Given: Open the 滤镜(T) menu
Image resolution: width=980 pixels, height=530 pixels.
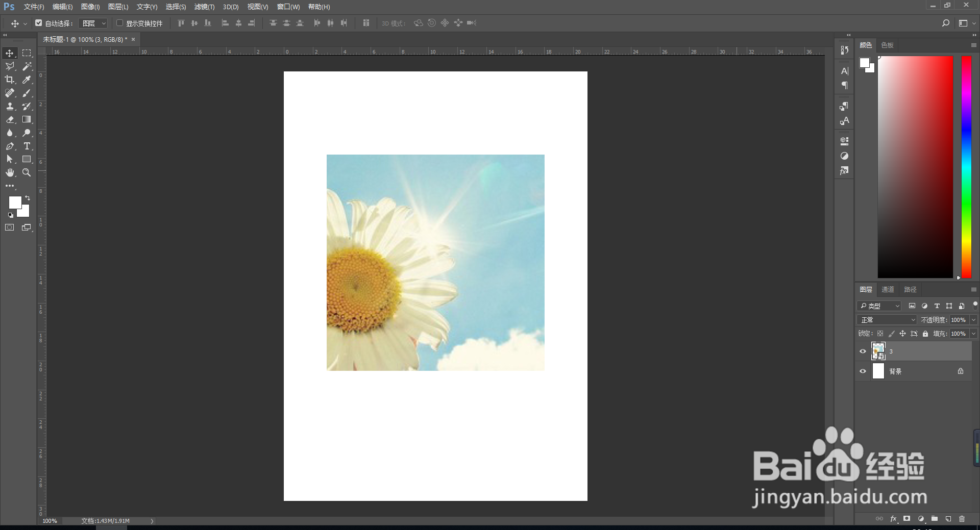Looking at the screenshot, I should point(204,7).
